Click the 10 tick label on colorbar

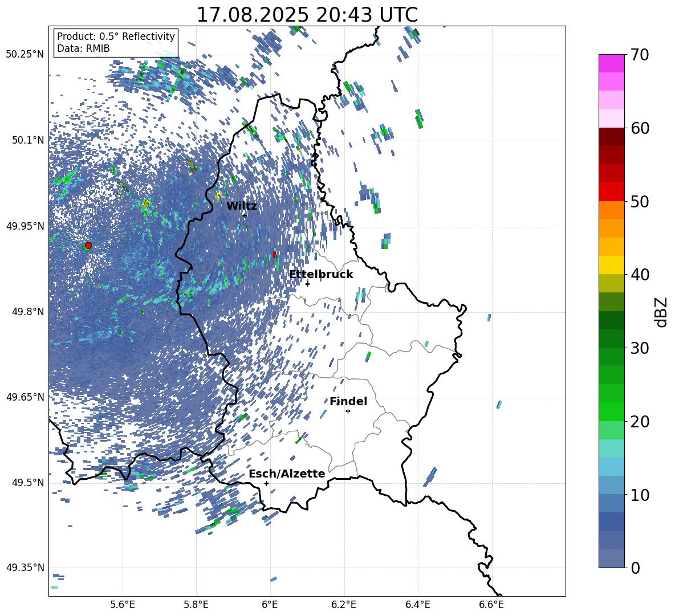(x=640, y=495)
